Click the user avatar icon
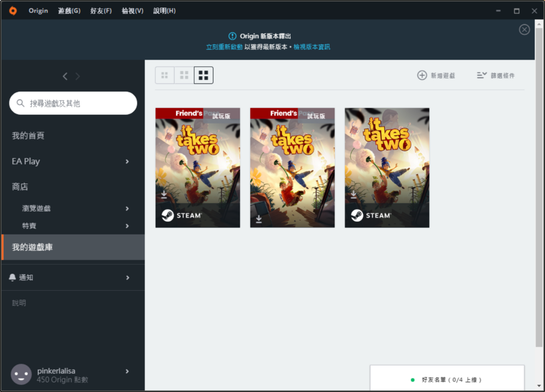 click(x=21, y=374)
